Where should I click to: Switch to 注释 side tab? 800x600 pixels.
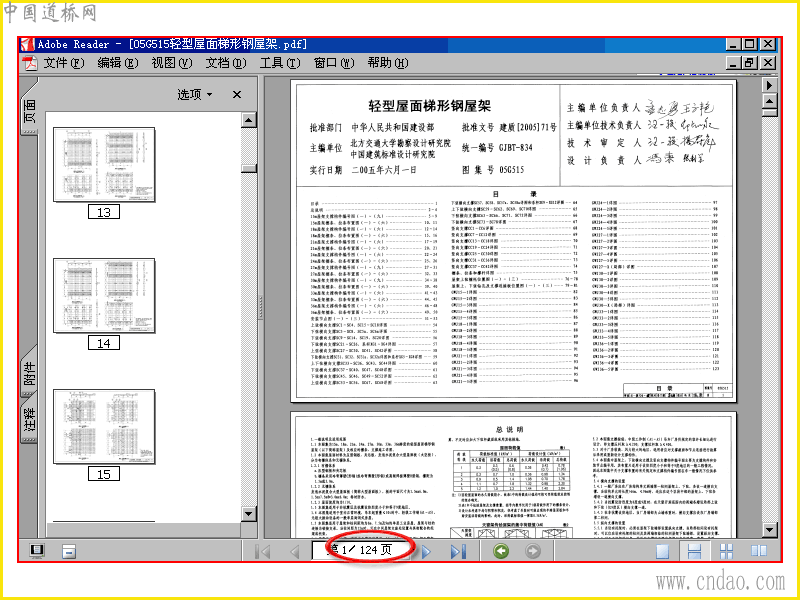click(30, 419)
